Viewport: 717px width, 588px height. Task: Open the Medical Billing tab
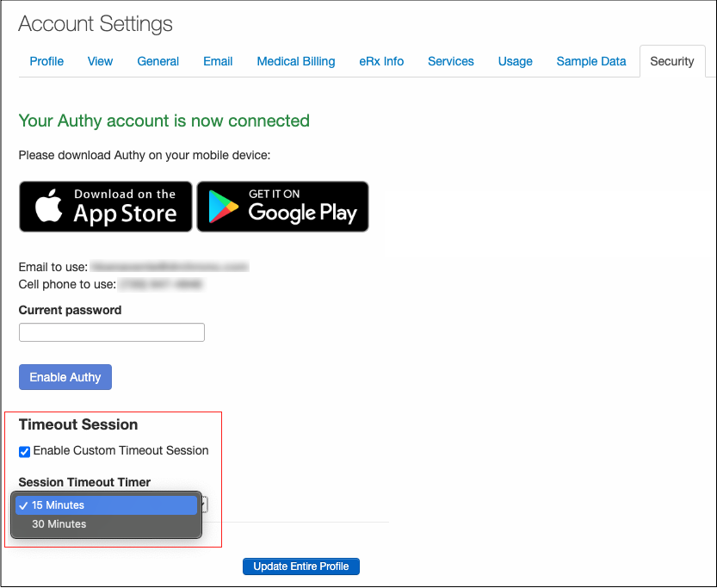click(296, 61)
